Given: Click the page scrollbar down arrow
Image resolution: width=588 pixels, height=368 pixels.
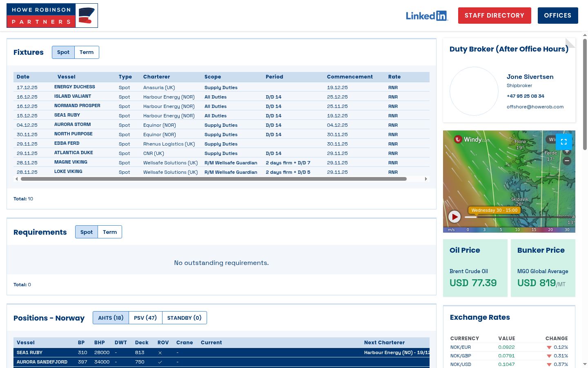Looking at the screenshot, I should [x=585, y=364].
